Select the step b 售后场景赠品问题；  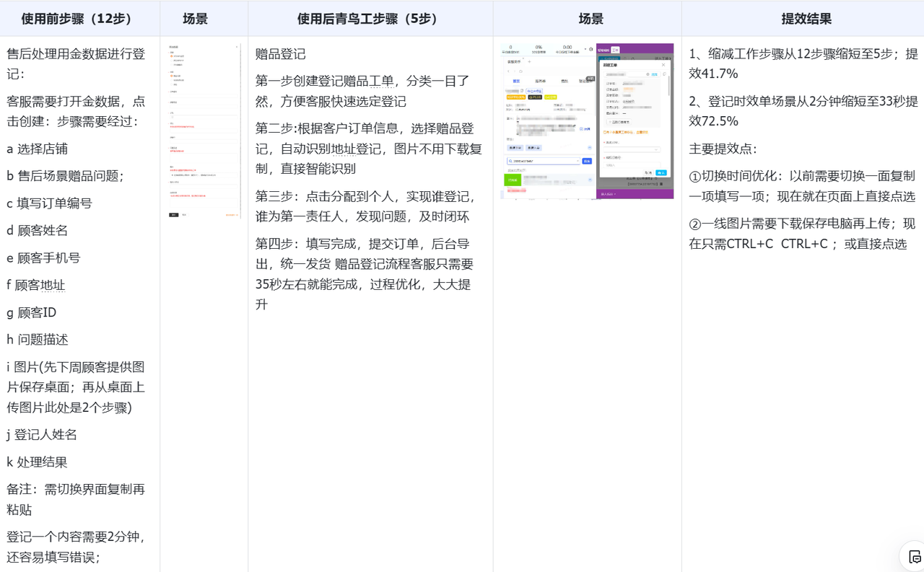[x=66, y=176]
